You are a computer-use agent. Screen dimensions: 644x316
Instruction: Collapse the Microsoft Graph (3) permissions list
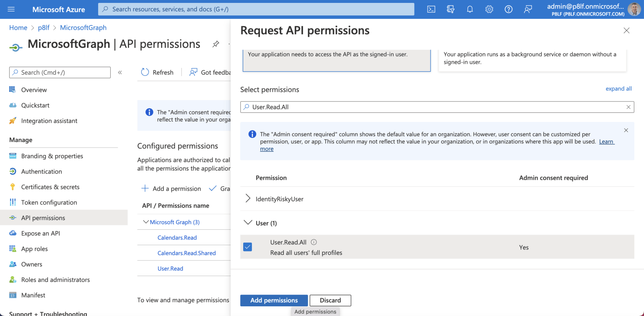(x=146, y=222)
